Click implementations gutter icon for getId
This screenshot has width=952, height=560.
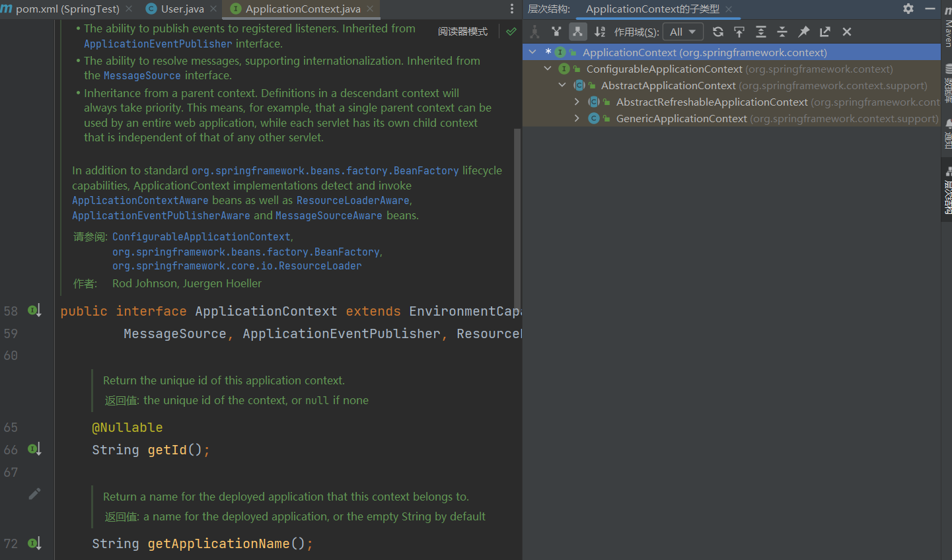point(34,449)
